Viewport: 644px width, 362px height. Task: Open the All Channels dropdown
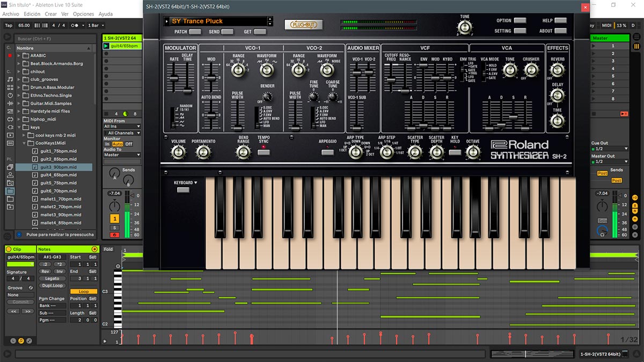[x=122, y=133]
